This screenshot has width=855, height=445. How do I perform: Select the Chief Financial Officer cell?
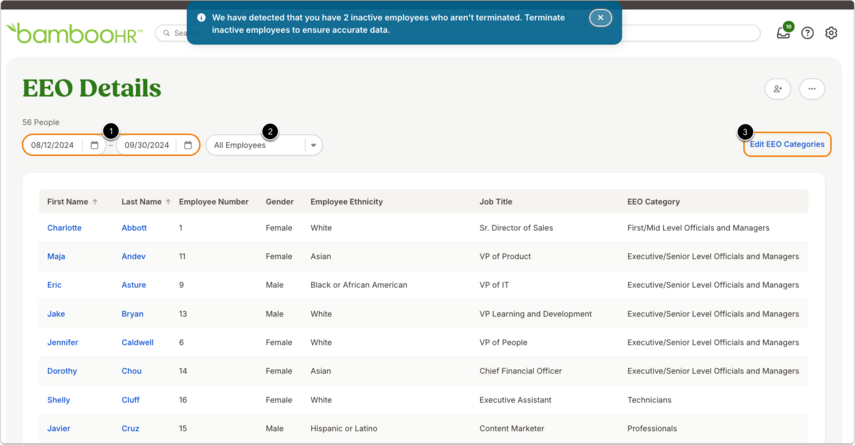click(521, 371)
